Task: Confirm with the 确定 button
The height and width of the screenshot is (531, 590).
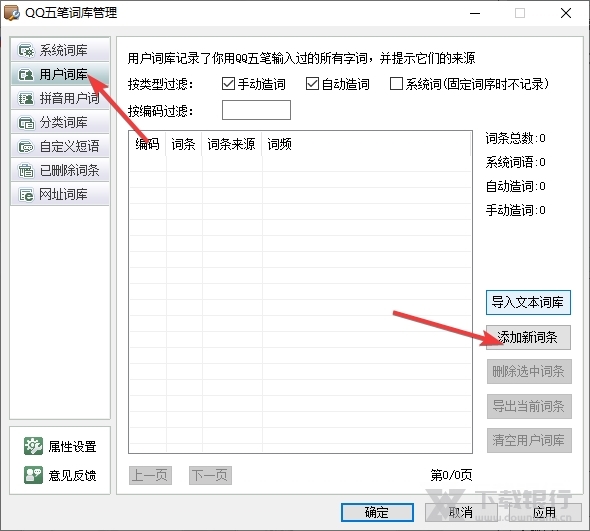Action: [x=377, y=512]
